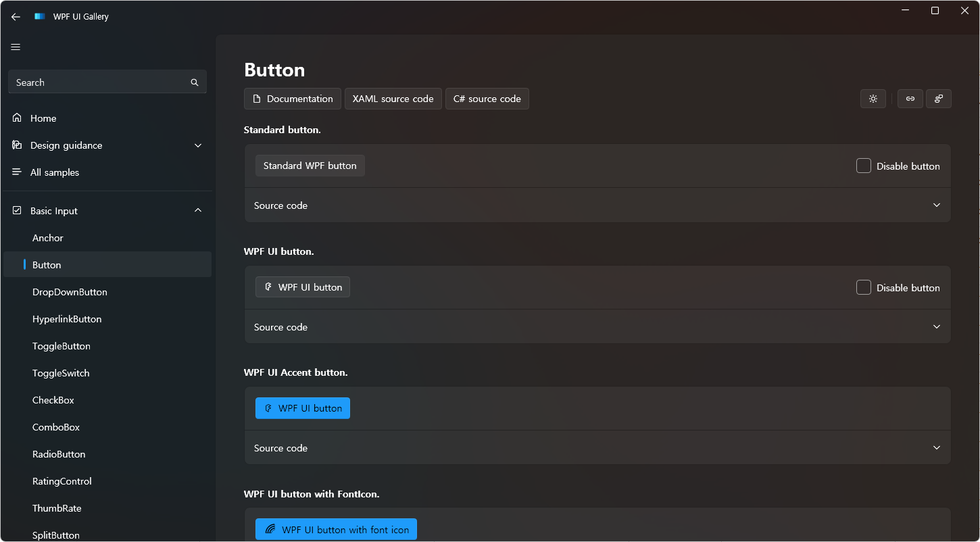Screen dimensions: 980x542
Task: Click the Button page title
Action: coord(274,70)
